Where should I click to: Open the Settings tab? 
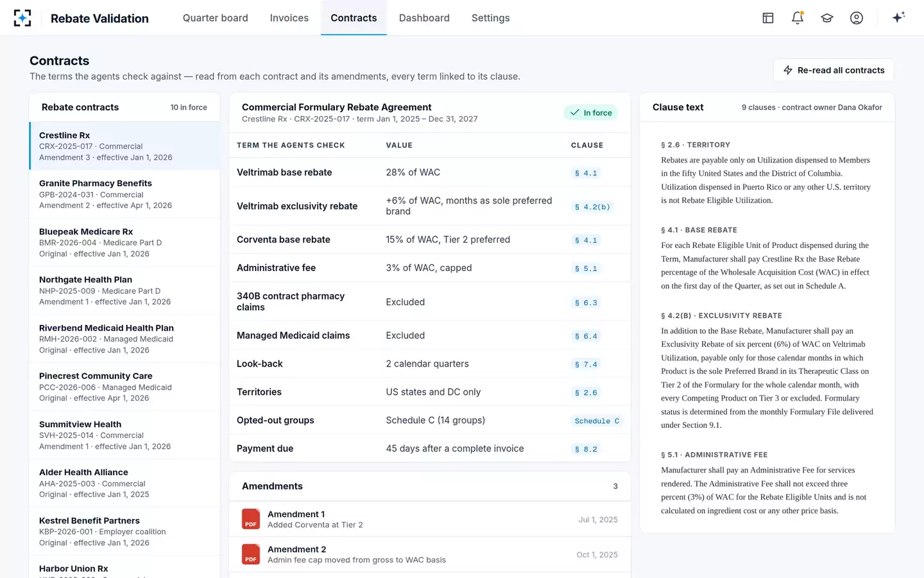491,18
